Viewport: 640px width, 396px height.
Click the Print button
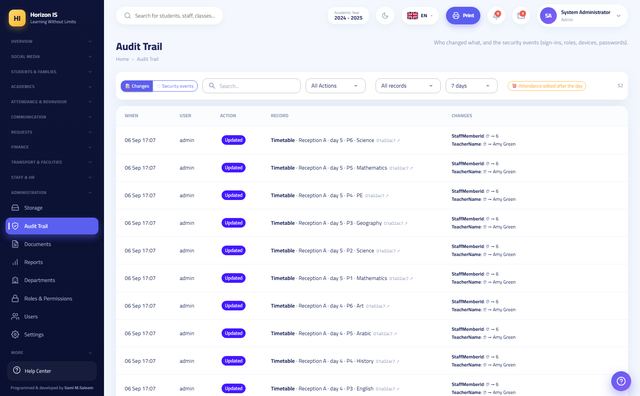click(x=463, y=16)
